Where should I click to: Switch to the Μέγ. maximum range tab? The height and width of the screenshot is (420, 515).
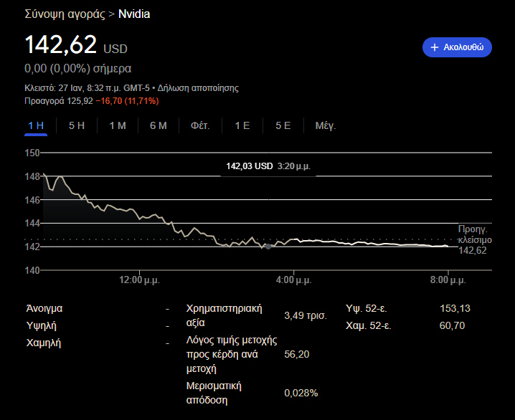point(326,125)
